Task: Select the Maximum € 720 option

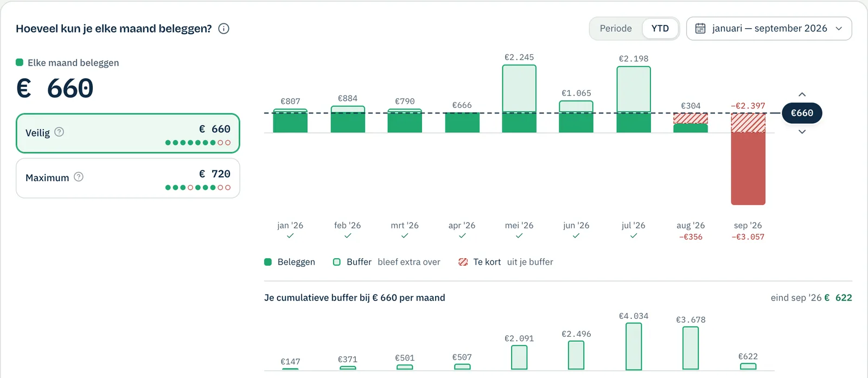Action: click(x=128, y=178)
